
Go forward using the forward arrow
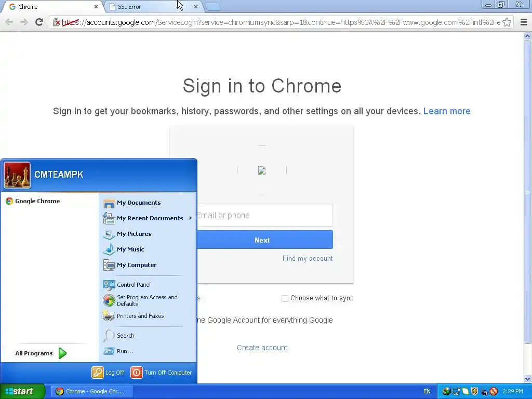coord(24,22)
